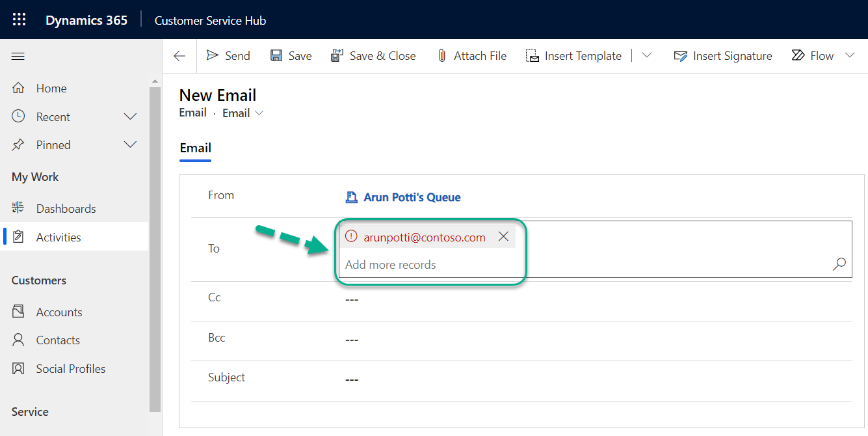
Task: Go back using the back arrow
Action: pos(179,56)
